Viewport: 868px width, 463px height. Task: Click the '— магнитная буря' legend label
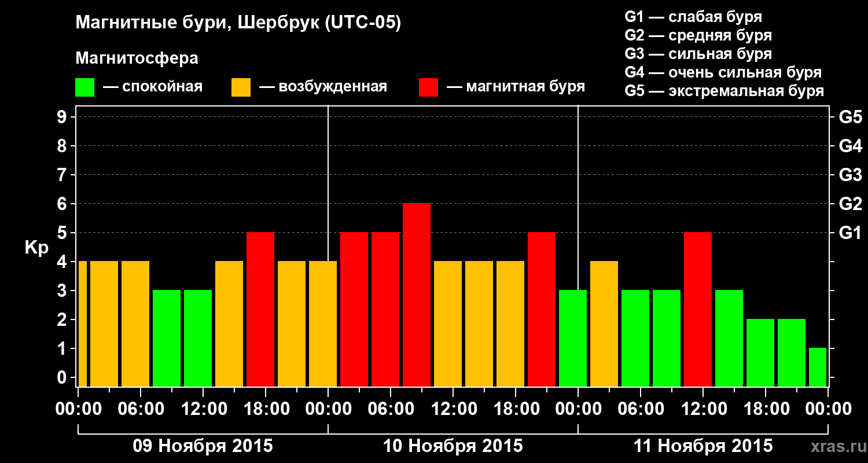click(x=516, y=87)
